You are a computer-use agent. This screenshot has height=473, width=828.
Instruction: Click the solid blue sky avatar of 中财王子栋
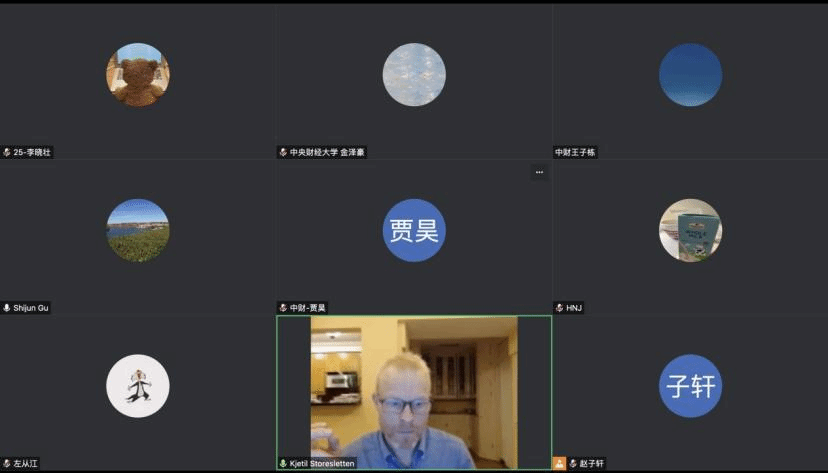(x=690, y=74)
